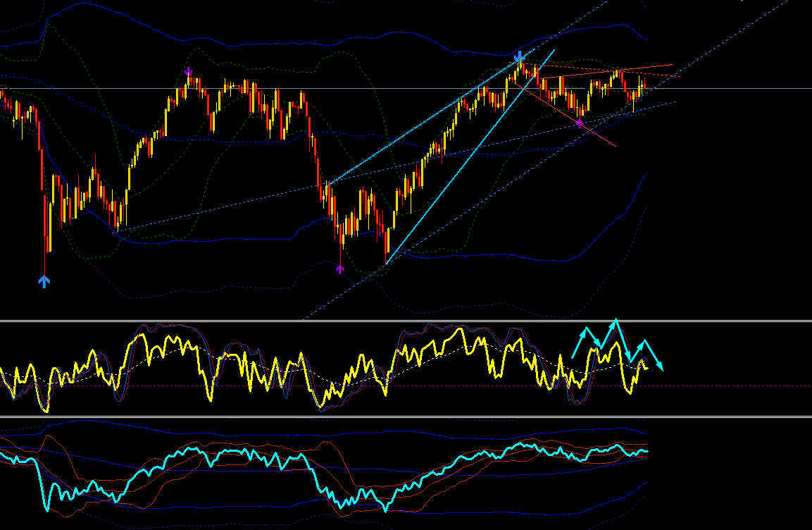Select the blue down arrow at the chart's highest candle
This screenshot has width=812, height=530.
(x=520, y=56)
